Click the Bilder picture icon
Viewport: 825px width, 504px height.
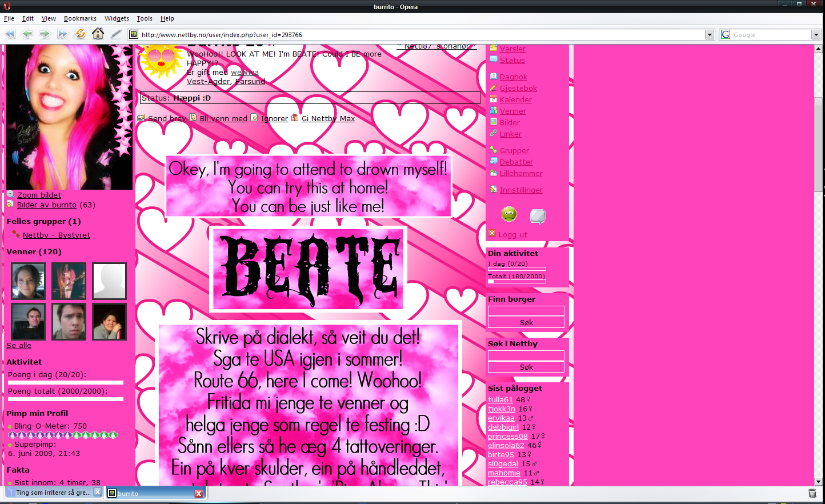point(494,122)
